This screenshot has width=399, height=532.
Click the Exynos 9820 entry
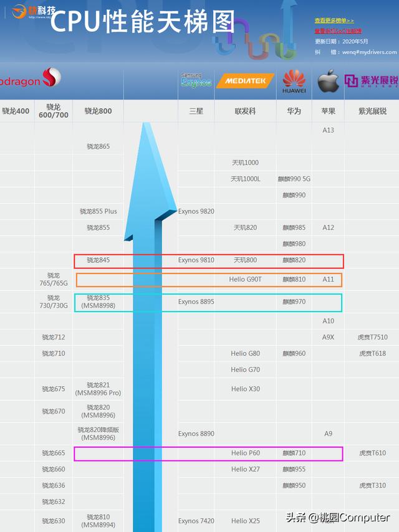coord(196,211)
